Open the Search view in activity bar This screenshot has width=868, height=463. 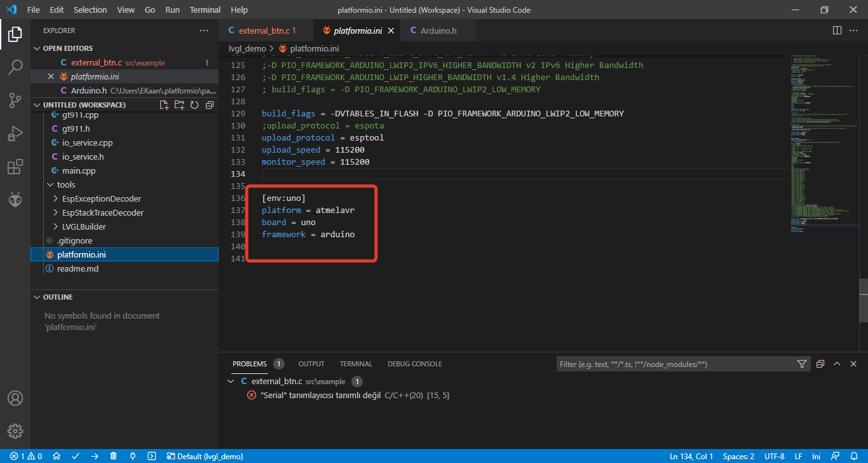tap(15, 67)
